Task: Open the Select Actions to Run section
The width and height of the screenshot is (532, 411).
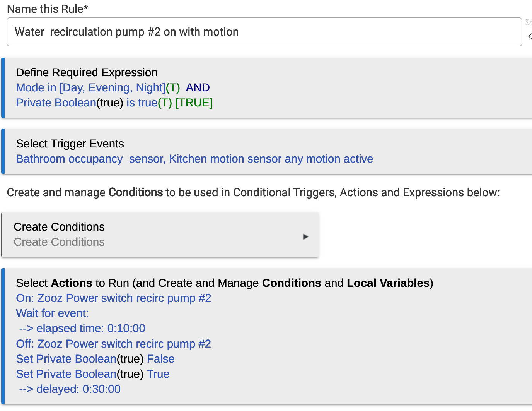Action: [224, 283]
